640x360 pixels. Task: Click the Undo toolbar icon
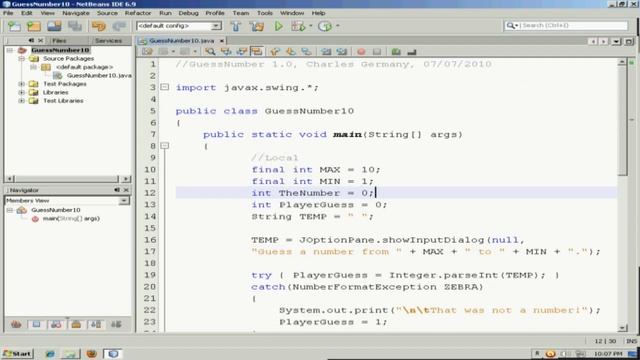coord(99,27)
